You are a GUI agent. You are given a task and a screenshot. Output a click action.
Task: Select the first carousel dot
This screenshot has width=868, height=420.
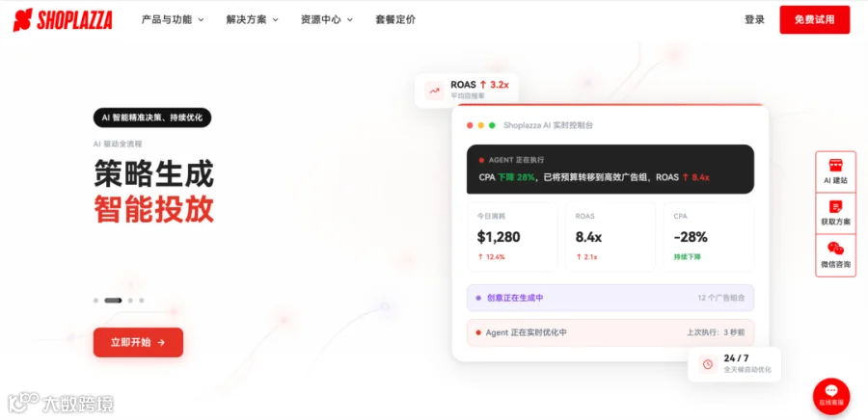click(x=95, y=301)
